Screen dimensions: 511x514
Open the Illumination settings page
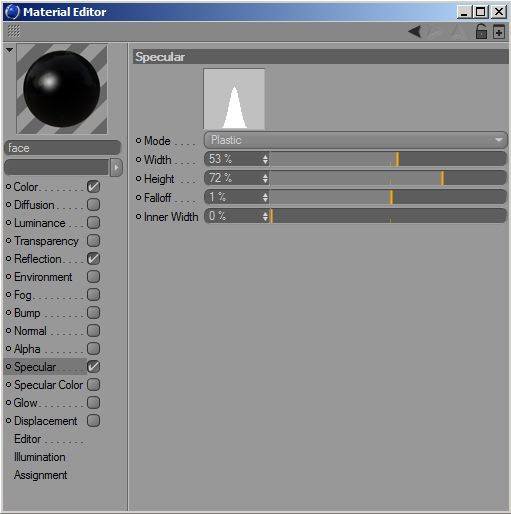pos(40,457)
